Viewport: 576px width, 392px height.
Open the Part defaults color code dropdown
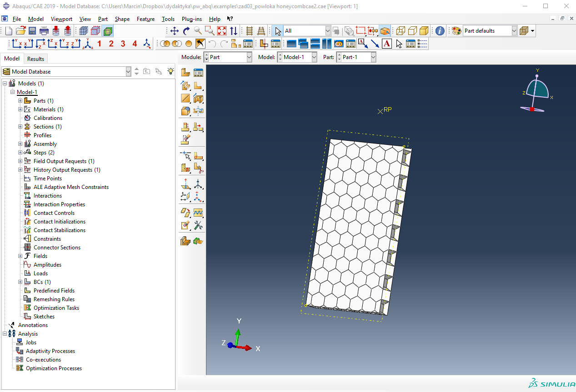click(514, 31)
